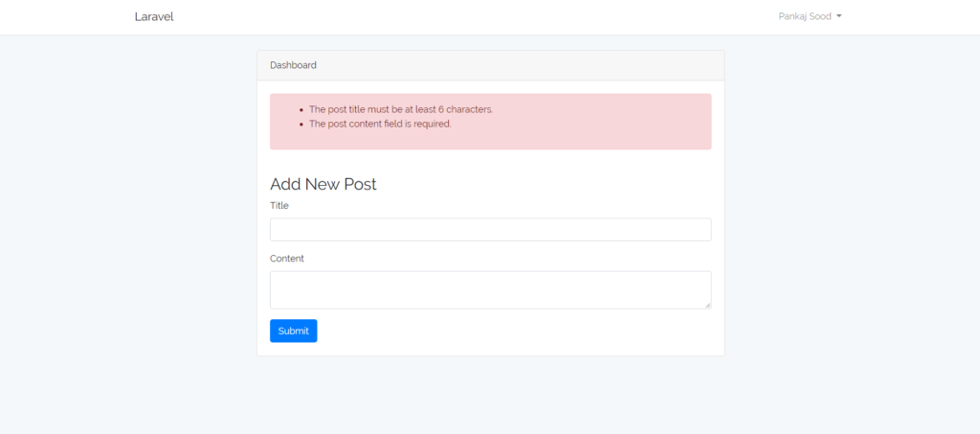Focus the Title input field
This screenshot has width=980, height=434.
[491, 230]
